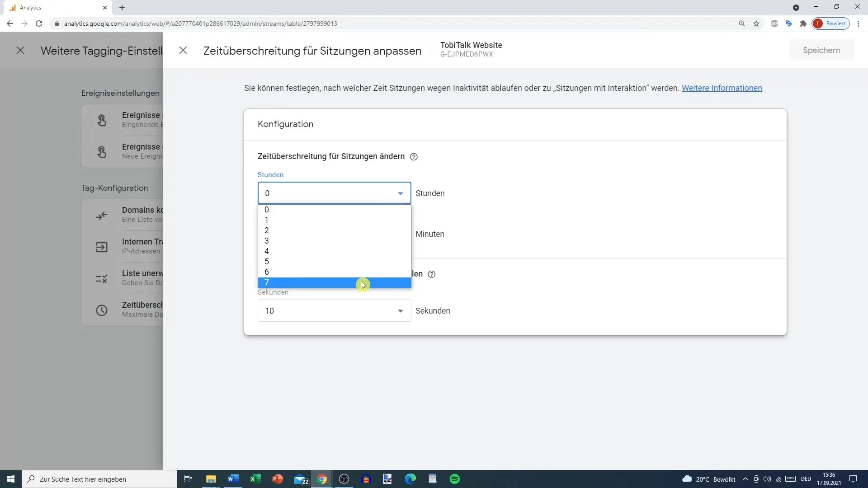This screenshot has height=488, width=868.
Task: Open Task View on the taskbar
Action: (188, 479)
